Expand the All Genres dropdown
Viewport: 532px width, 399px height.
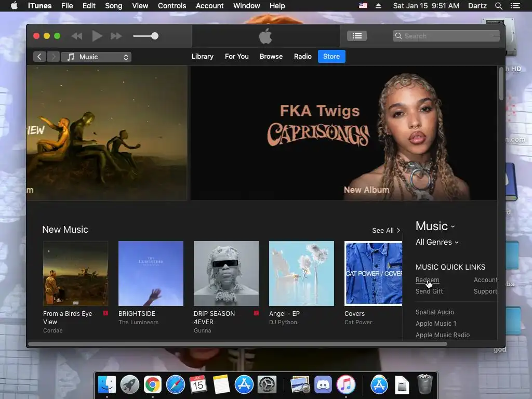[437, 242]
